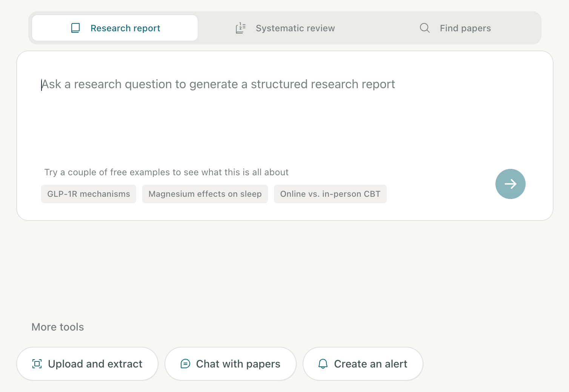Click the extract frame icon on Upload and extract
Screen dimensions: 569x392
pos(37,364)
